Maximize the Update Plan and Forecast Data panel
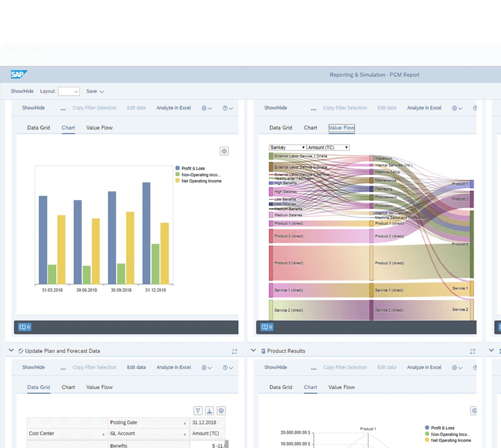Screen dimensions: 501x448 (x=235, y=351)
